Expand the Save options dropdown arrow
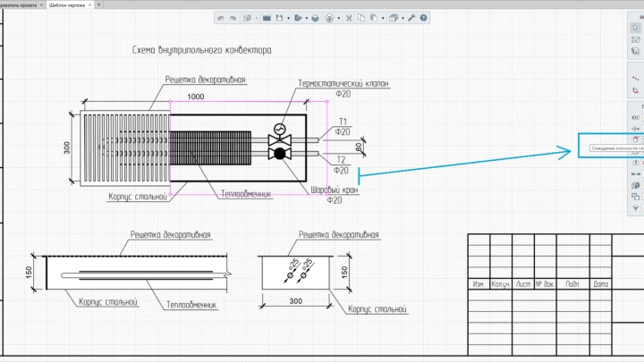This screenshot has height=362, width=644. point(288,18)
